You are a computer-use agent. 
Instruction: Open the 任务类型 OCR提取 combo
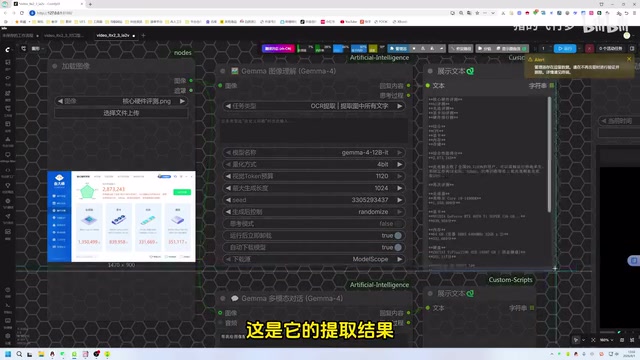314,106
